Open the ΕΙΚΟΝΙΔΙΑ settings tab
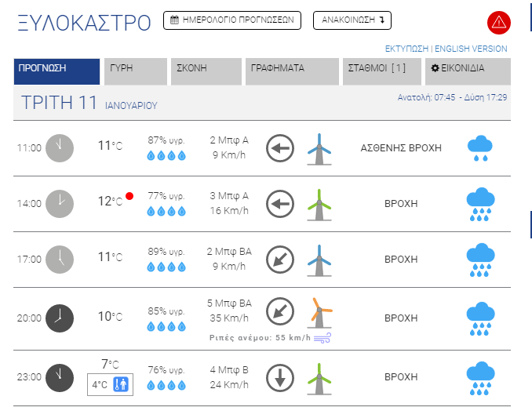532x407 pixels. coord(468,69)
